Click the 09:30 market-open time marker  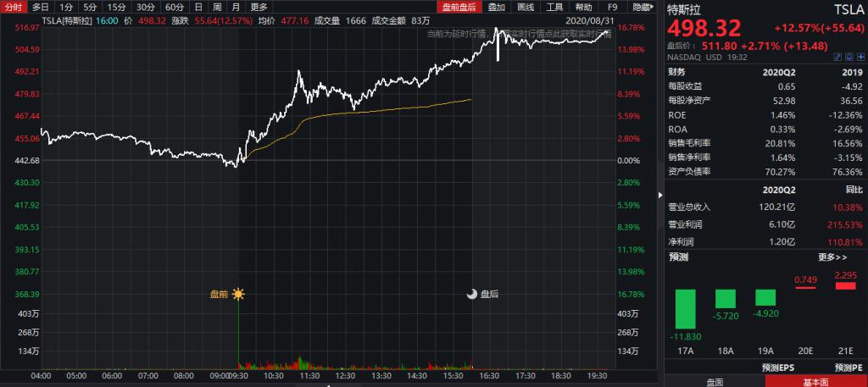(x=239, y=375)
